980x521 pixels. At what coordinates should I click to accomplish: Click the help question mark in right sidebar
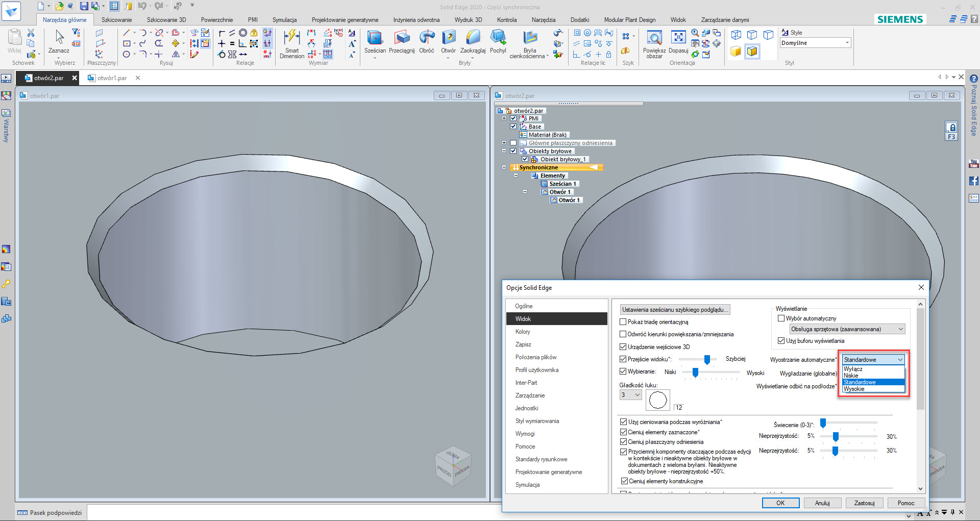click(x=973, y=79)
